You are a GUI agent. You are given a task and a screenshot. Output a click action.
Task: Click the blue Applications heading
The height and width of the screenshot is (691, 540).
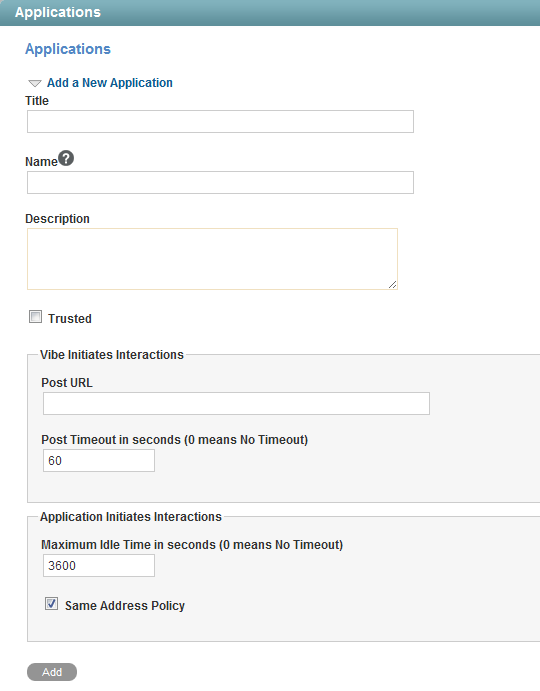tap(68, 49)
